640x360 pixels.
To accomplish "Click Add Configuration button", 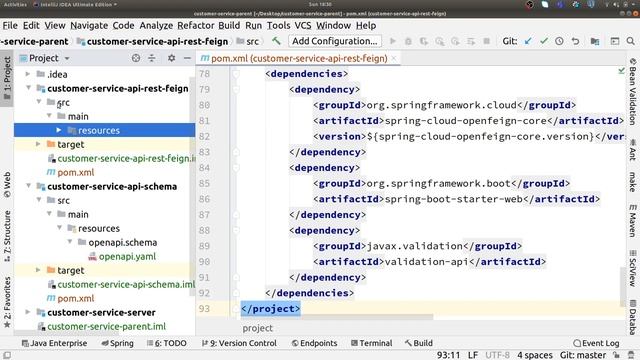I will point(335,41).
